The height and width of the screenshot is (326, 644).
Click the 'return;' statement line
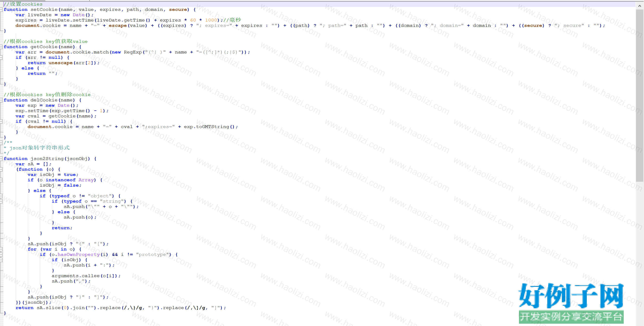(62, 228)
